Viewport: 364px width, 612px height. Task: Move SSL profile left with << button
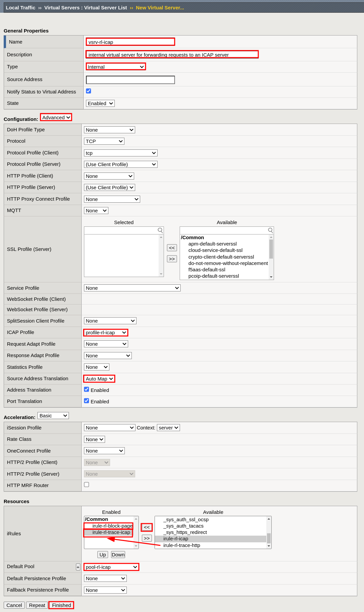(x=172, y=248)
